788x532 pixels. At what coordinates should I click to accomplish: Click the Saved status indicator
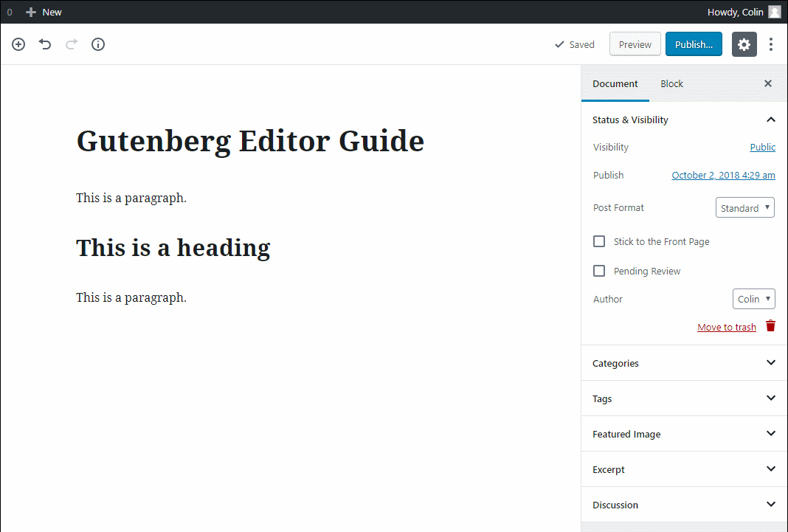575,44
